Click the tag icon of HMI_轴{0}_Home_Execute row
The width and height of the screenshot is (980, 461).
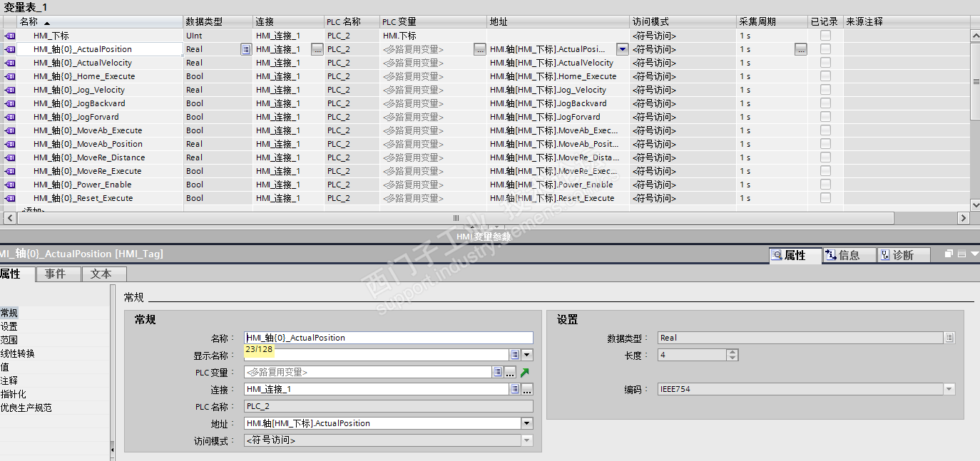[x=9, y=76]
